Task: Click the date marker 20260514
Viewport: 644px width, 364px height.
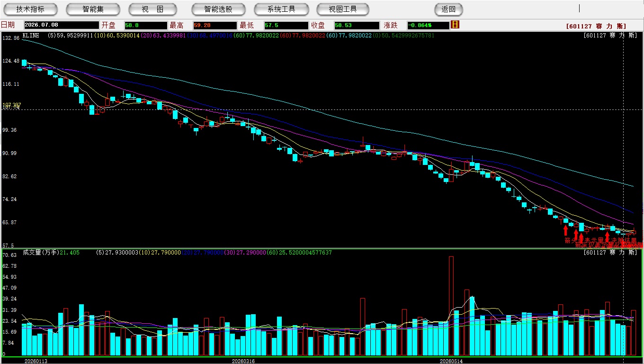Action: point(451,361)
